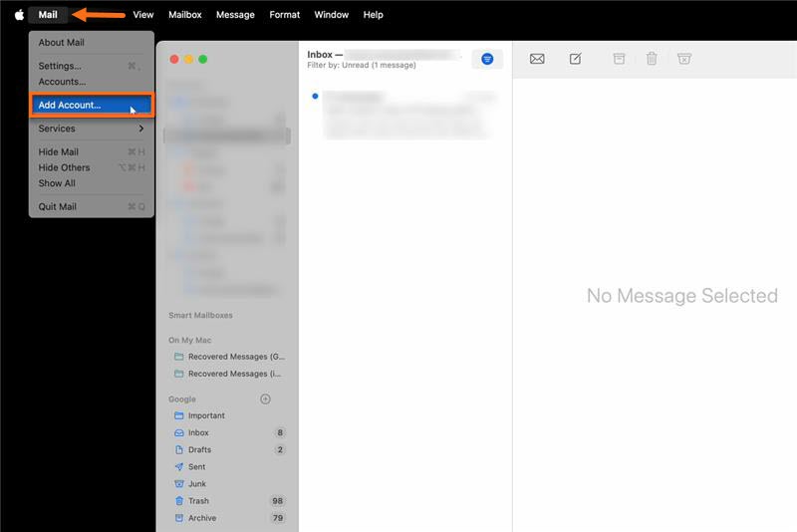Click the Get New Mail envelope icon

(x=537, y=59)
